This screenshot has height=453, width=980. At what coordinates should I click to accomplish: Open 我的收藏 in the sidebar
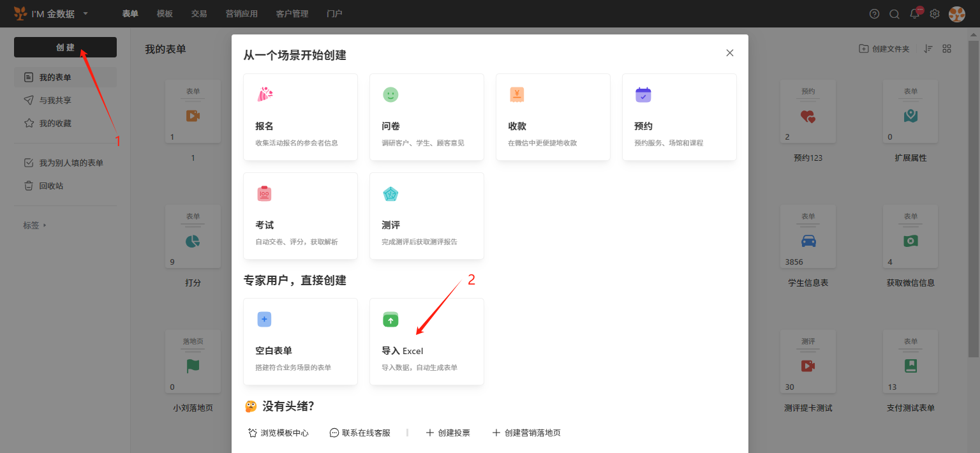click(65, 123)
